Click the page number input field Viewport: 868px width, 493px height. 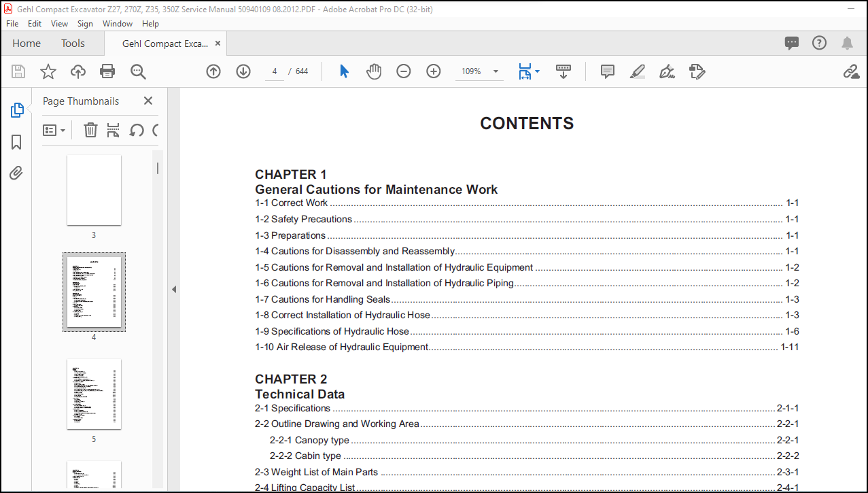click(x=275, y=71)
